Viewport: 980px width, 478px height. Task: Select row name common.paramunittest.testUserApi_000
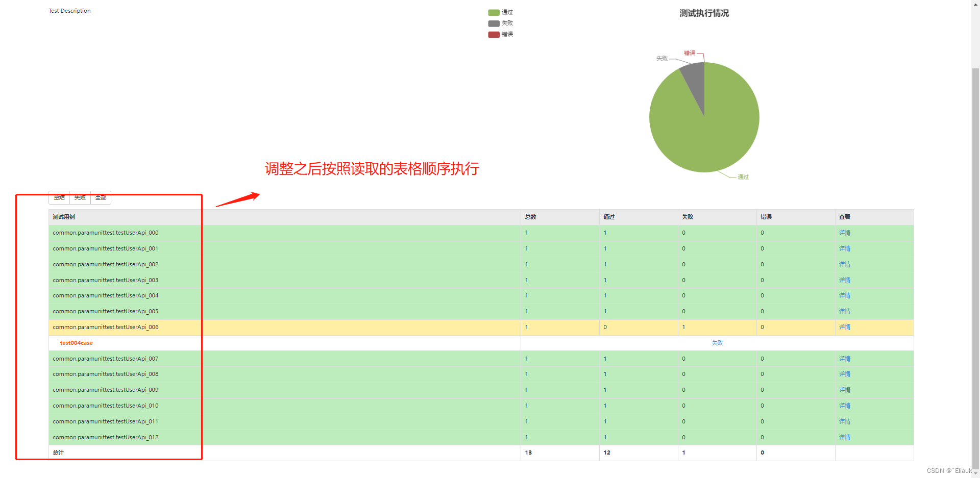click(106, 233)
